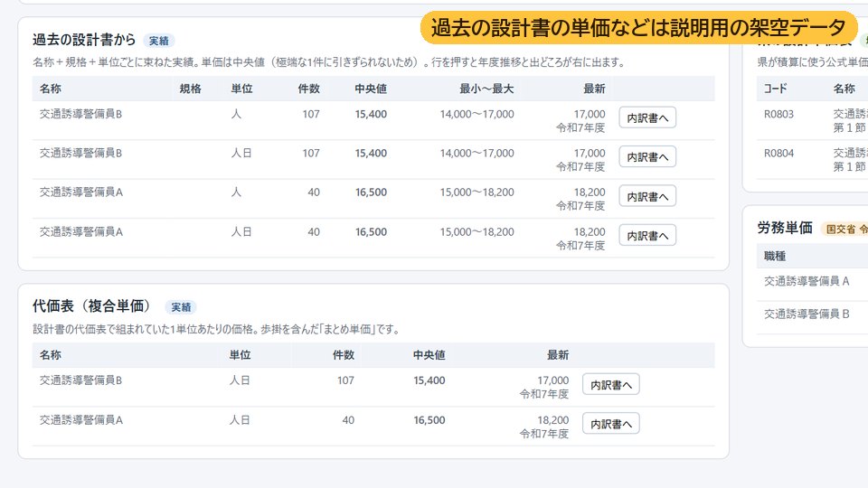Screen dimensions: 868x488
Task: Click the 実績 badge beside 過去の設計書から
Action: point(159,41)
